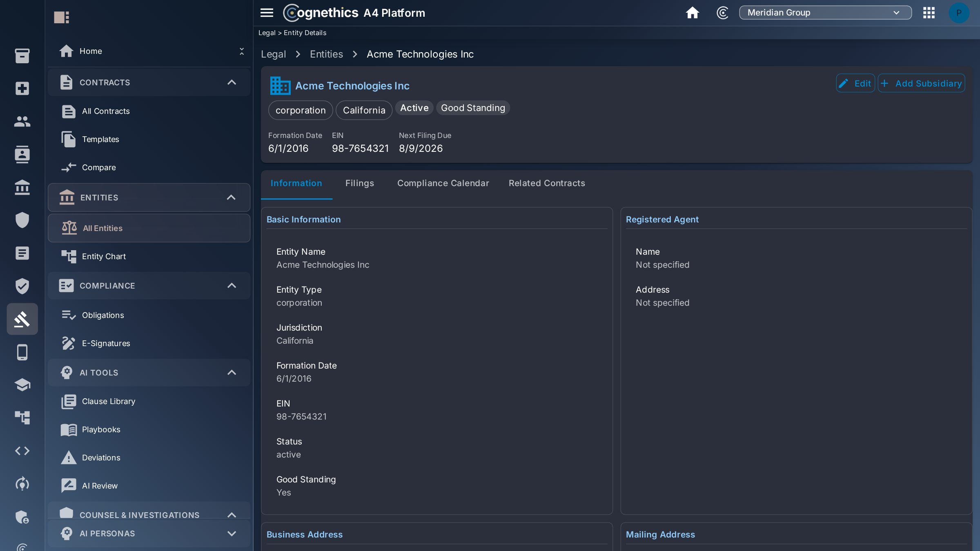Click the document lines icon in left rail
Screen dimensions: 980x551
[x=22, y=253]
